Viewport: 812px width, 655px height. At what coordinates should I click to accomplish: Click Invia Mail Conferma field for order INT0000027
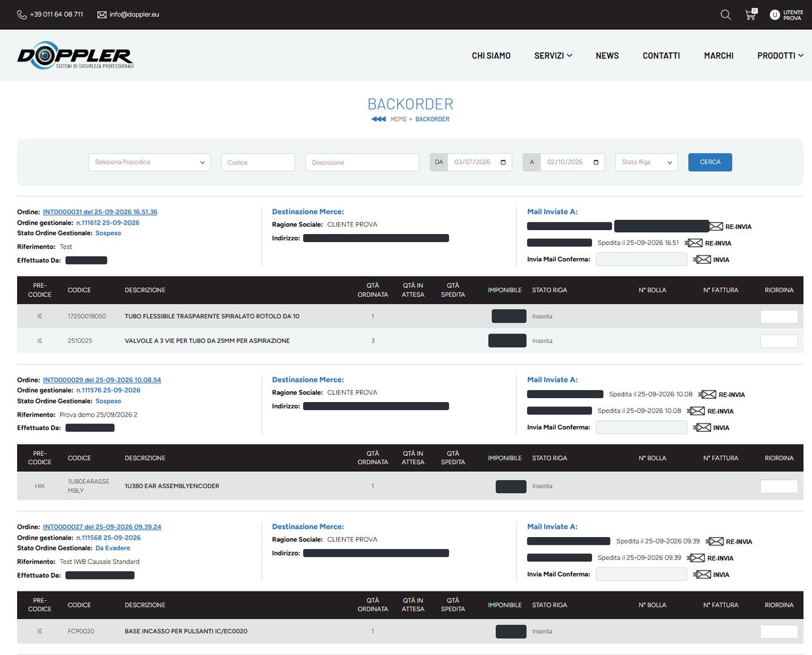click(x=641, y=574)
